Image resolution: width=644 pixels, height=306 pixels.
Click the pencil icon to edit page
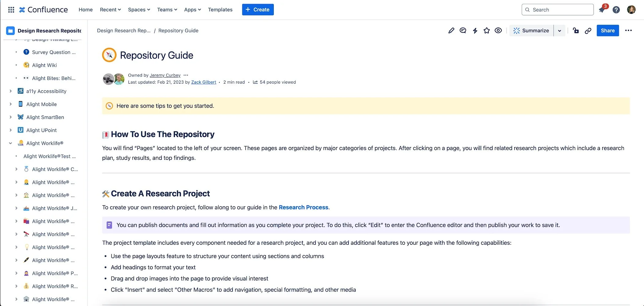coord(451,31)
